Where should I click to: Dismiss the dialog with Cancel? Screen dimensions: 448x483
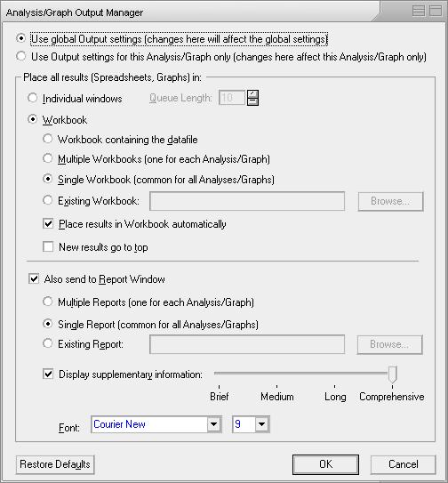point(403,464)
